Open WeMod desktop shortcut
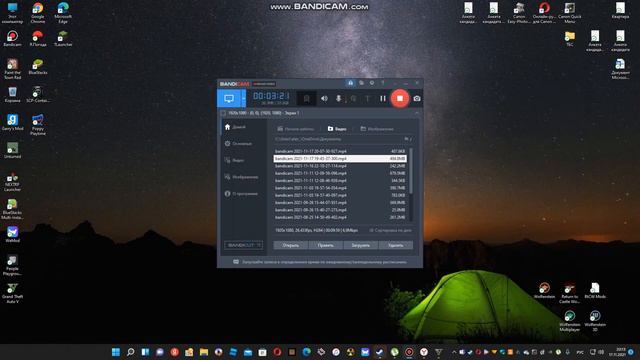 point(12,235)
